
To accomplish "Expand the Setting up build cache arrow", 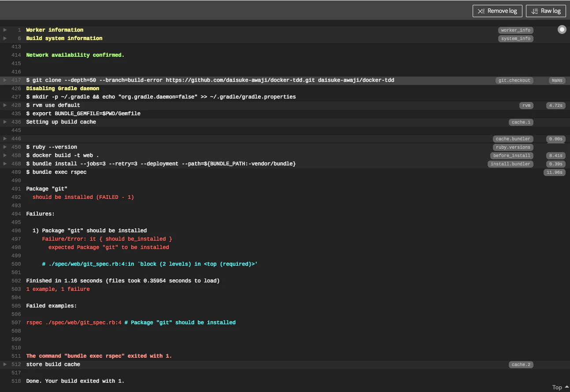I will tap(5, 122).
